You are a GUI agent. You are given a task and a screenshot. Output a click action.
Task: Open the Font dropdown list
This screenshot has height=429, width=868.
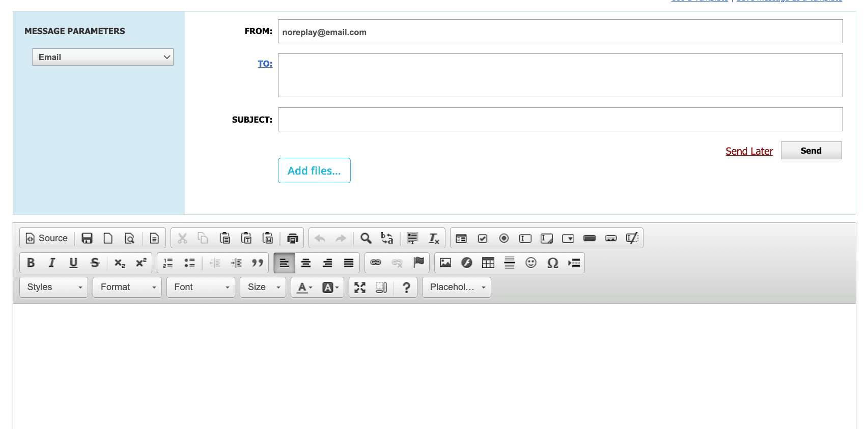pyautogui.click(x=201, y=288)
